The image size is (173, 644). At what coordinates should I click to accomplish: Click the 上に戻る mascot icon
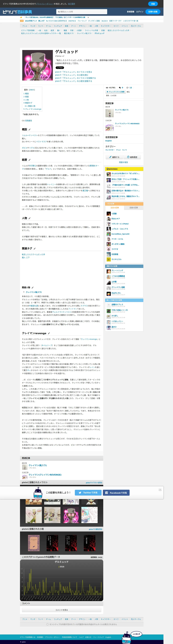132,637
